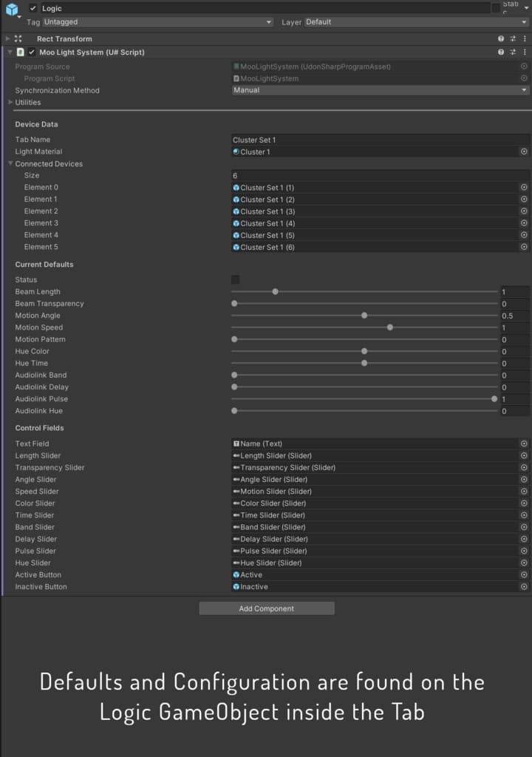Open object picker for Text Field
This screenshot has width=532, height=757.
coord(524,444)
